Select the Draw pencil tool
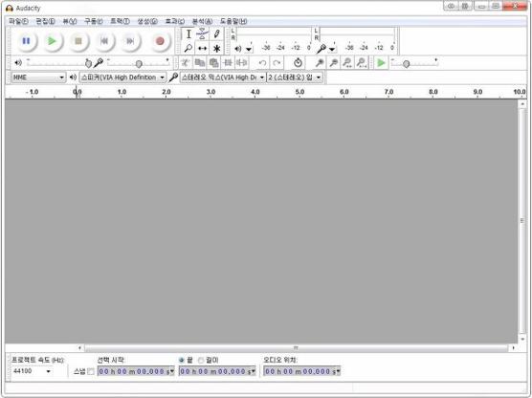 coord(216,33)
